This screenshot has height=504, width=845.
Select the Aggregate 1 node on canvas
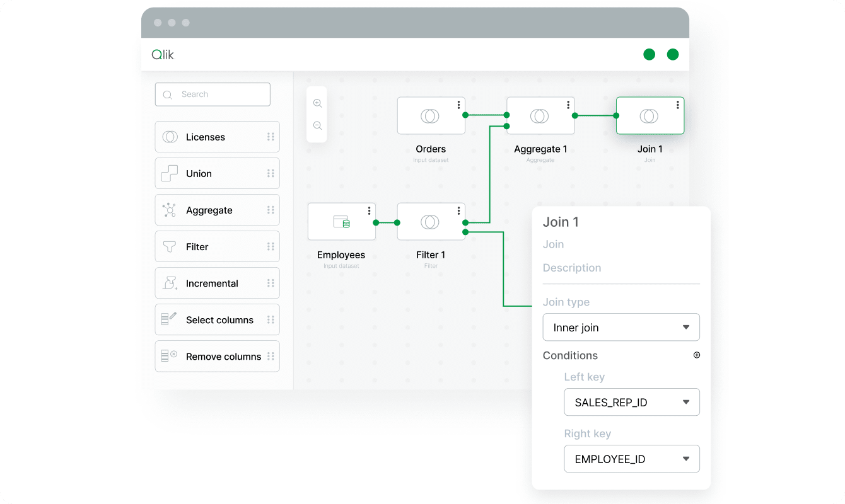pos(540,115)
